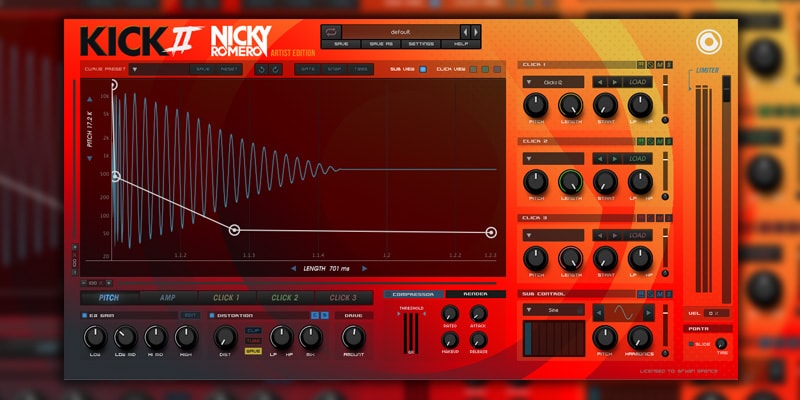Enable EQ Gain section checkbox
The height and width of the screenshot is (400, 800).
tap(85, 315)
